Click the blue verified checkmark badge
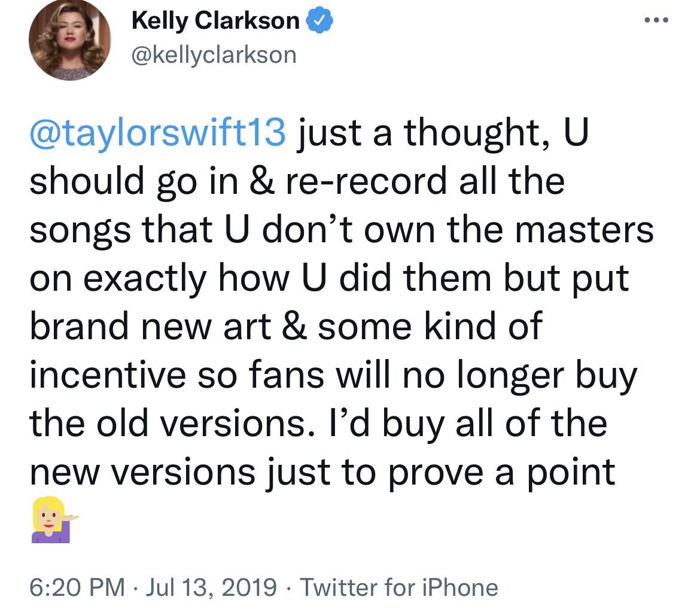Image resolution: width=700 pixels, height=615 pixels. click(x=320, y=22)
